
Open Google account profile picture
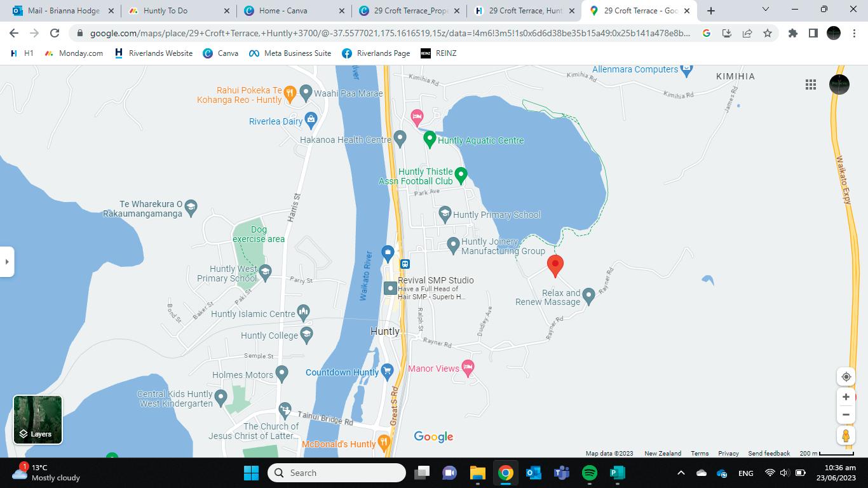(839, 85)
